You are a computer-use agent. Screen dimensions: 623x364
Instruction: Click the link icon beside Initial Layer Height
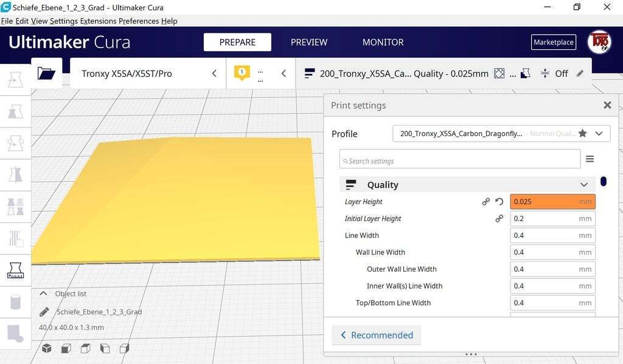[499, 219]
